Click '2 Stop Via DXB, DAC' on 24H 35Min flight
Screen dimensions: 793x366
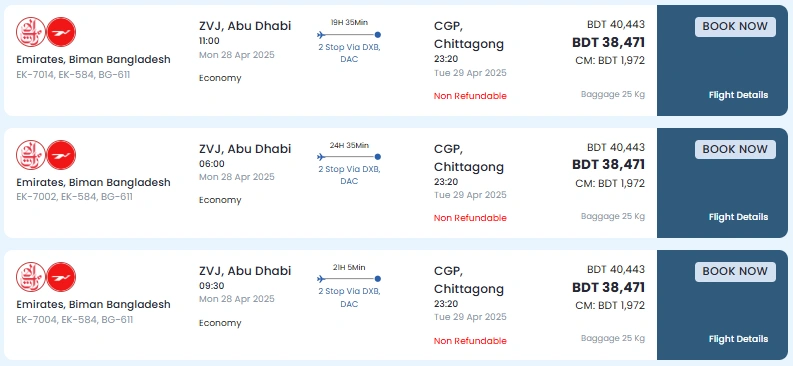[349, 175]
